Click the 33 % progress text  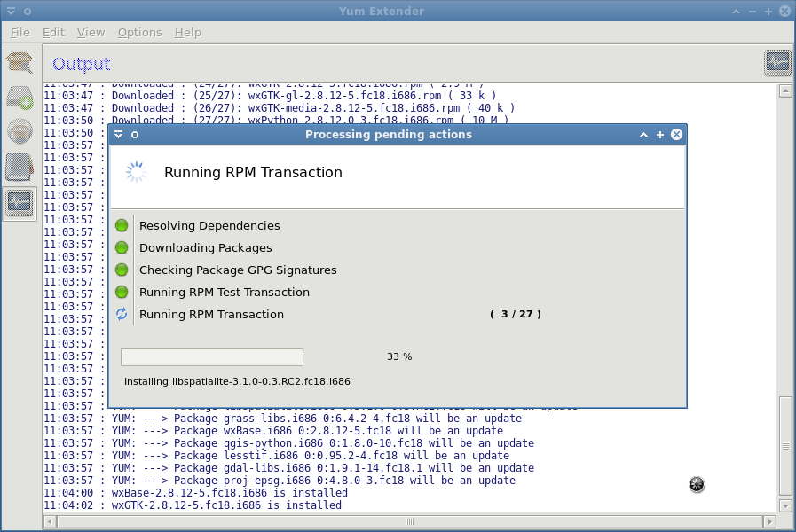399,357
